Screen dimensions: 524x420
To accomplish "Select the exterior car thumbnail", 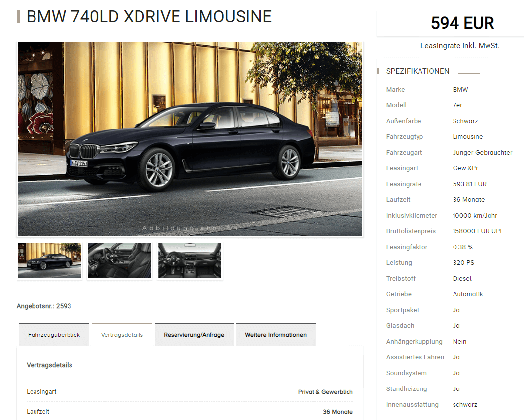I will coord(49,260).
